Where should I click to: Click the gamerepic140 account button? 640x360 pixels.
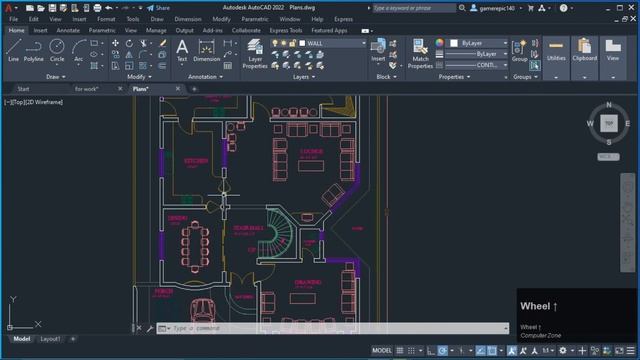tap(497, 8)
